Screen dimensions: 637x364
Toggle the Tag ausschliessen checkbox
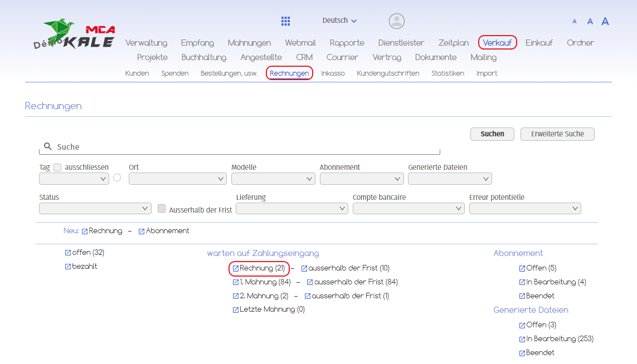coord(58,167)
